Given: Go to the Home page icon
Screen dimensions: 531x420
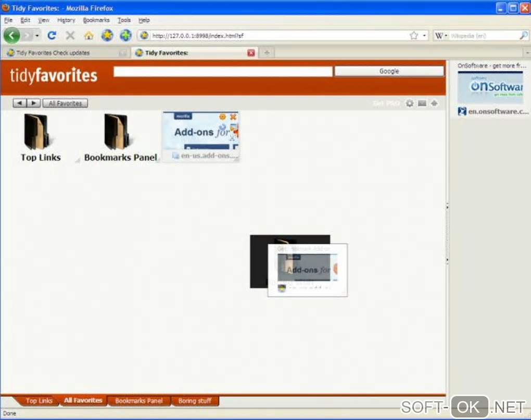Looking at the screenshot, I should (88, 35).
